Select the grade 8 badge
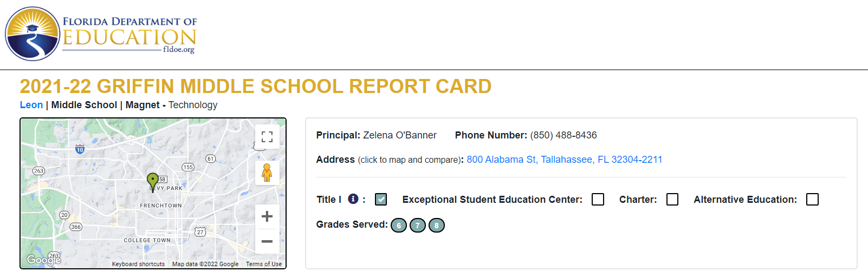The width and height of the screenshot is (868, 278). [437, 225]
